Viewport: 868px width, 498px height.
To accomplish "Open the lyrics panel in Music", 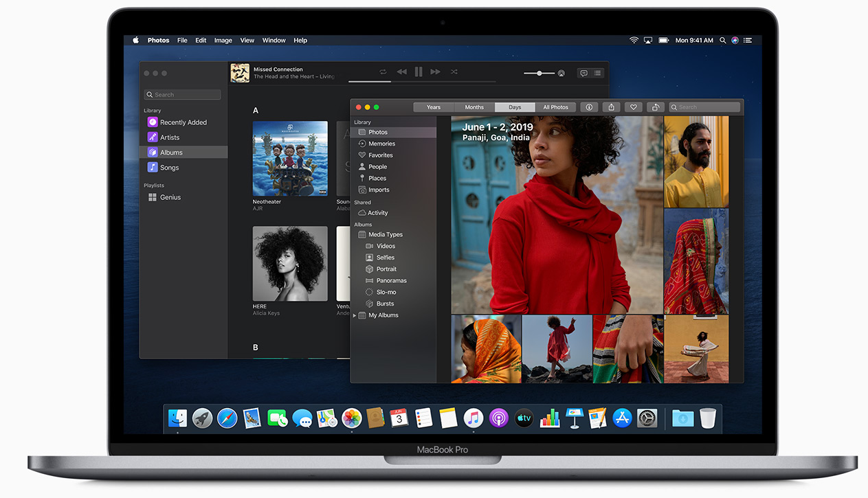I will [x=583, y=73].
